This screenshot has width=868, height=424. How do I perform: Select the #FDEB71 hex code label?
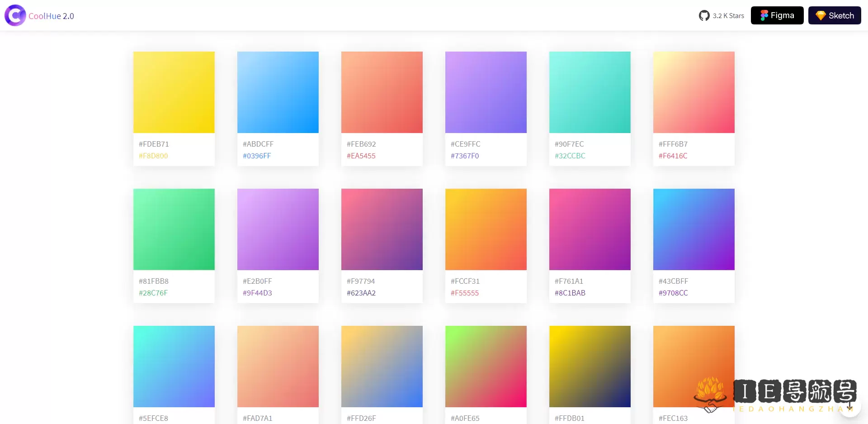coord(154,144)
